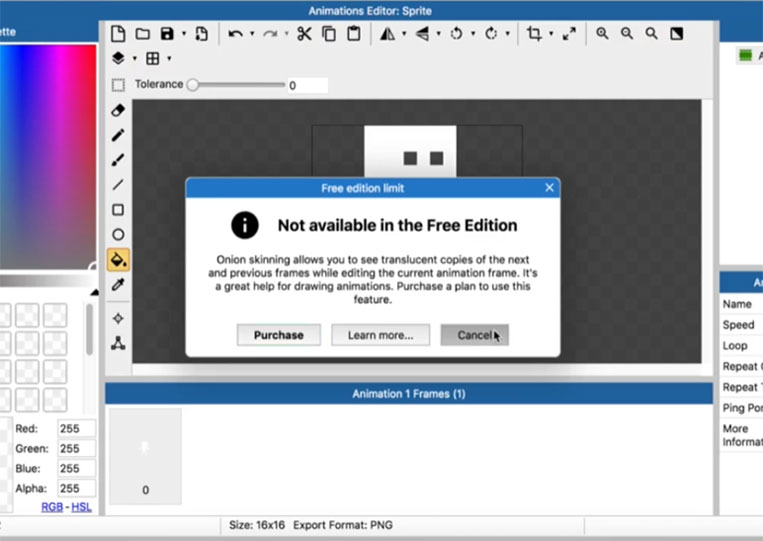Open the vertical flip dropdown arrow

438,34
